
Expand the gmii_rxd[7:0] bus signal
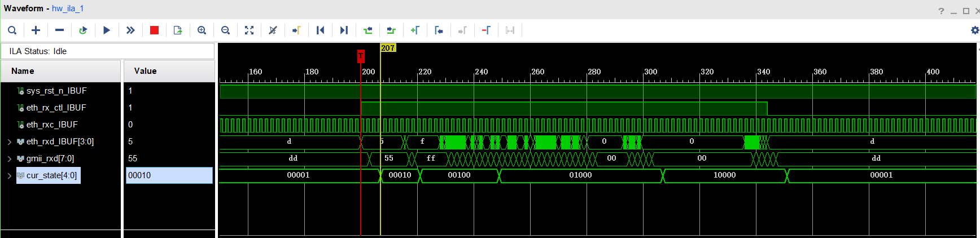[x=9, y=158]
